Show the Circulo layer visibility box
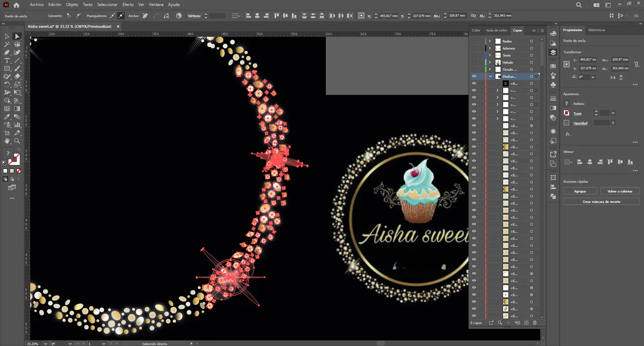644x346 pixels. [x=473, y=69]
